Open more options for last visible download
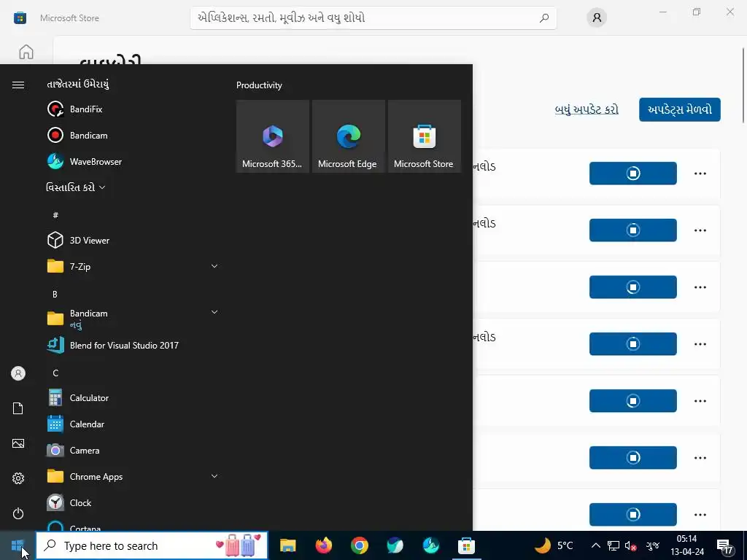This screenshot has width=747, height=560. tap(700, 514)
